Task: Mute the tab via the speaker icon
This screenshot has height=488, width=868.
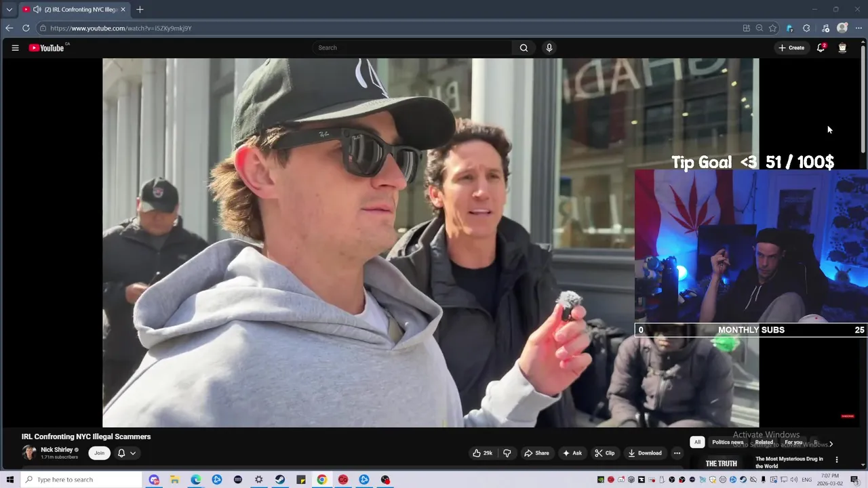Action: (37, 9)
